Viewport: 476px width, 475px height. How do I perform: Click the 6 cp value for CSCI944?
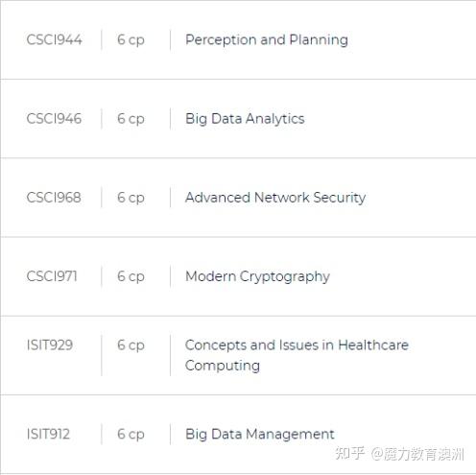(131, 40)
